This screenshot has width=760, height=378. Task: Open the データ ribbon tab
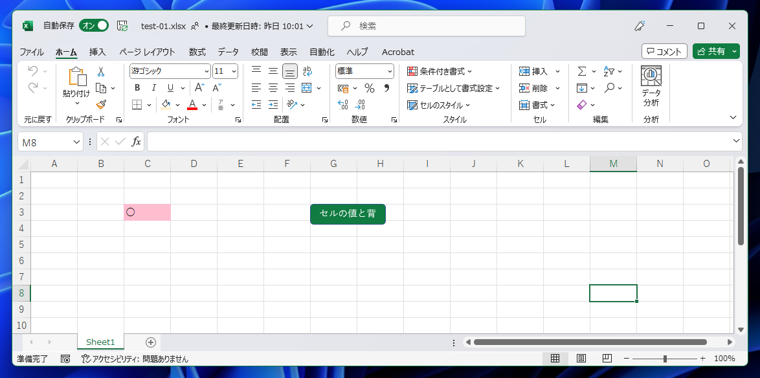tap(228, 52)
